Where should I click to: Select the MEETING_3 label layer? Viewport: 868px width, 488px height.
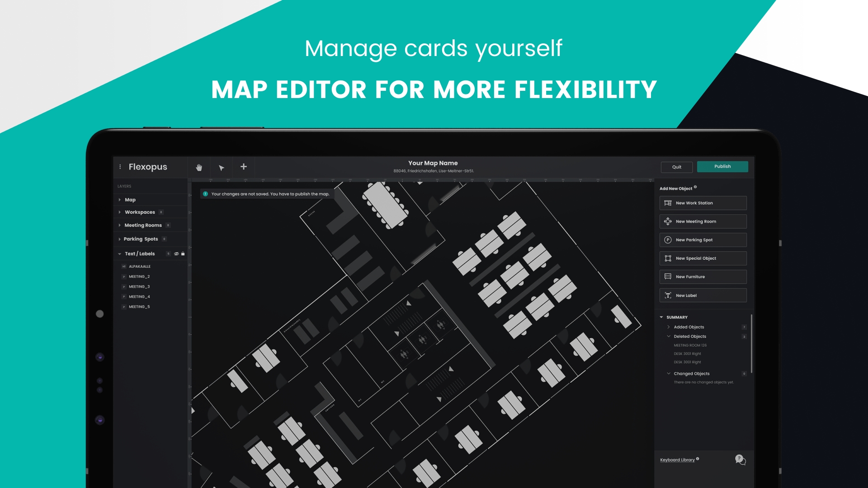tap(139, 286)
